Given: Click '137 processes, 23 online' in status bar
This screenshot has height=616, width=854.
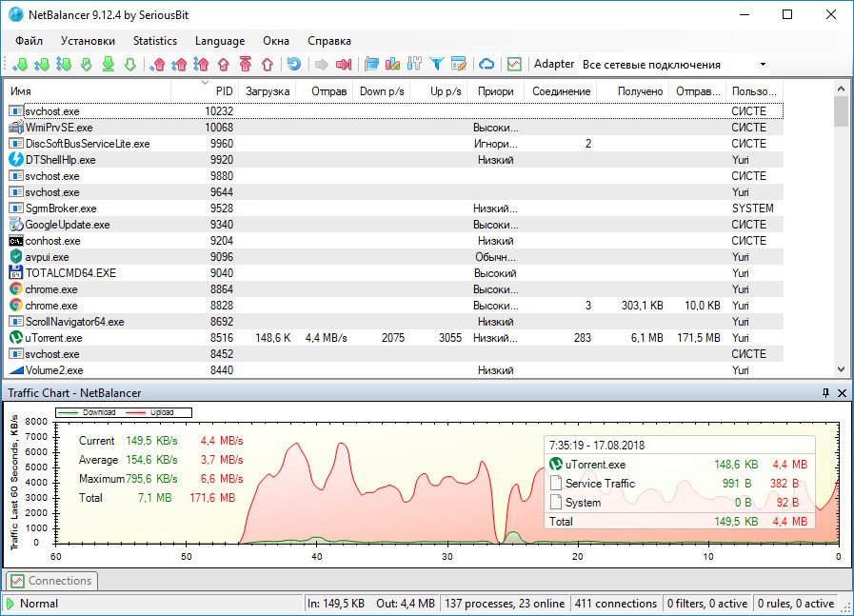Looking at the screenshot, I should tap(505, 604).
